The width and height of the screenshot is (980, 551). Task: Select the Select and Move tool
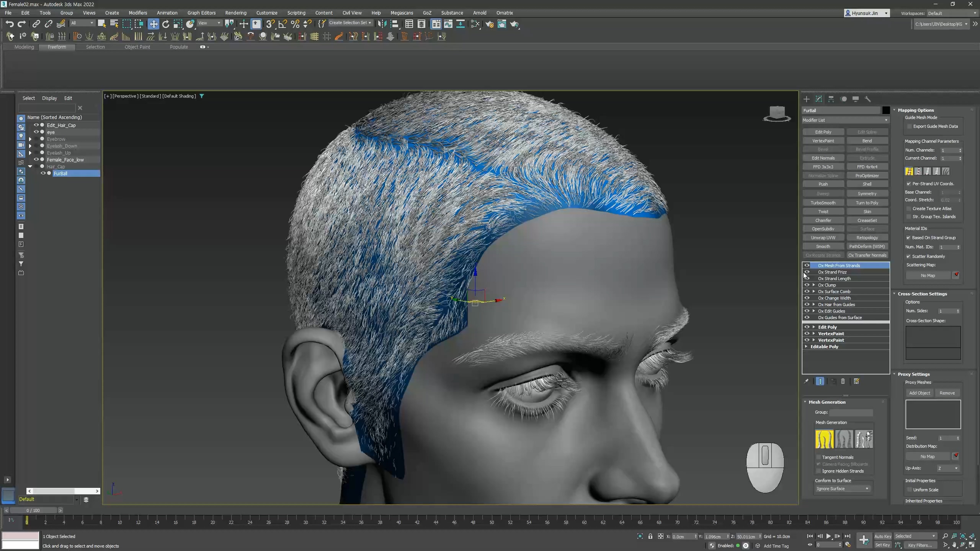(153, 24)
